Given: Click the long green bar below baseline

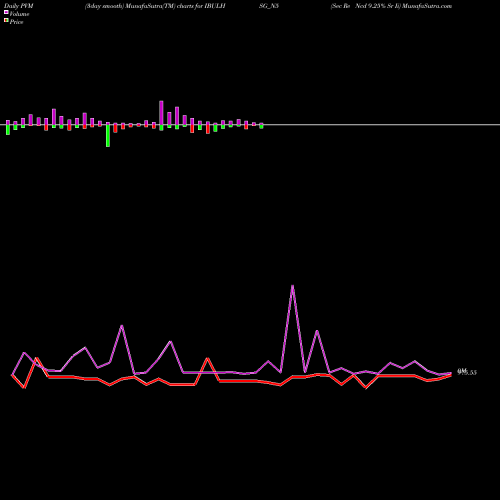Looking at the screenshot, I should click(x=108, y=135).
